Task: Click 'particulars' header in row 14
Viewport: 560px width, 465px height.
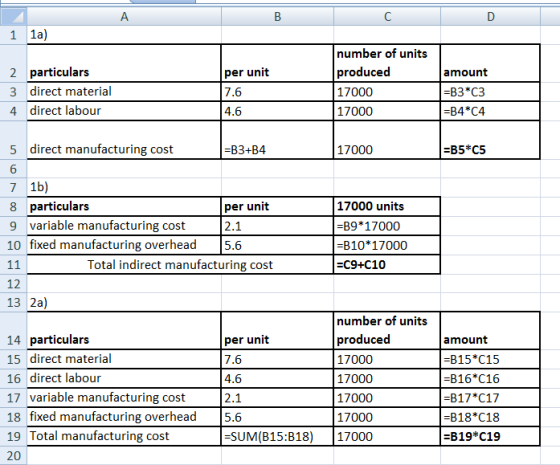Action: pos(124,330)
